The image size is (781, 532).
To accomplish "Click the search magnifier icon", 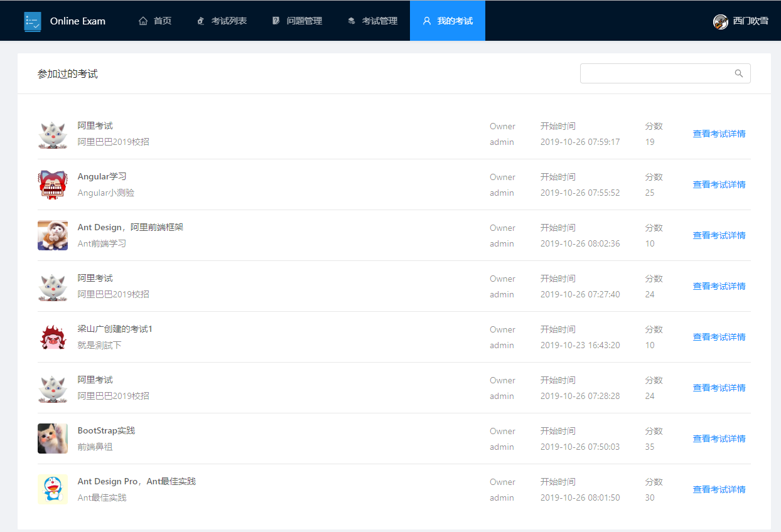I will click(x=739, y=73).
